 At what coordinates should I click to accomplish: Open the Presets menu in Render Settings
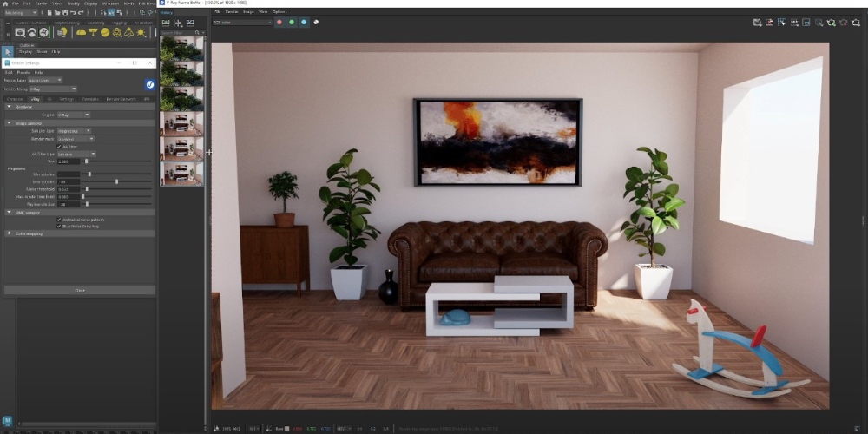pyautogui.click(x=23, y=72)
